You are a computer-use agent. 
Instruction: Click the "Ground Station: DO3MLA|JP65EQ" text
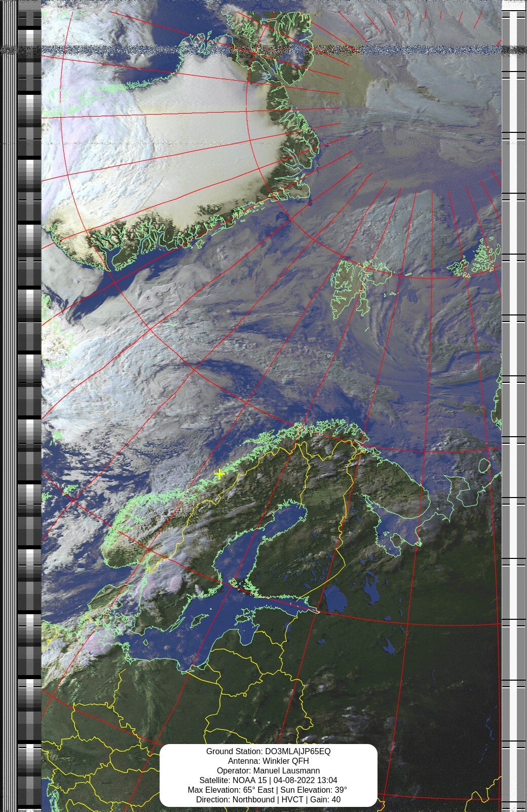click(268, 751)
